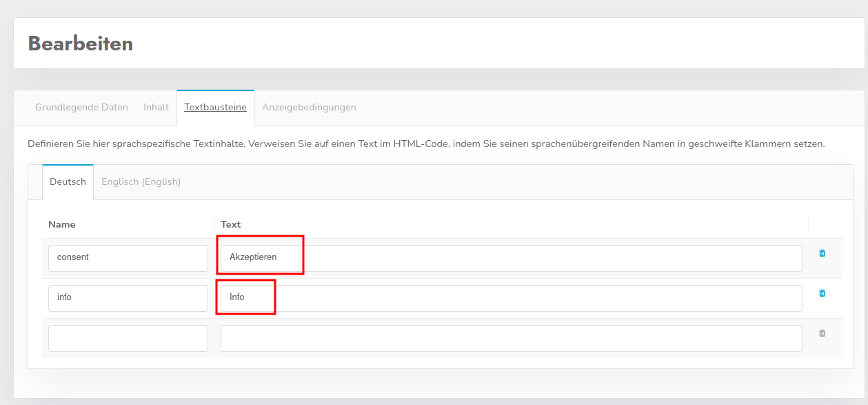This screenshot has width=868, height=405.
Task: Click the empty header cell above trash icons
Action: click(825, 224)
